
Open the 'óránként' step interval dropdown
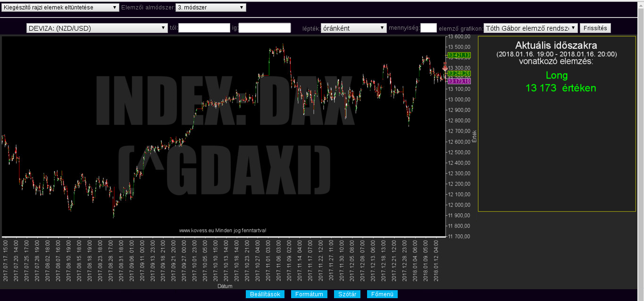[353, 28]
